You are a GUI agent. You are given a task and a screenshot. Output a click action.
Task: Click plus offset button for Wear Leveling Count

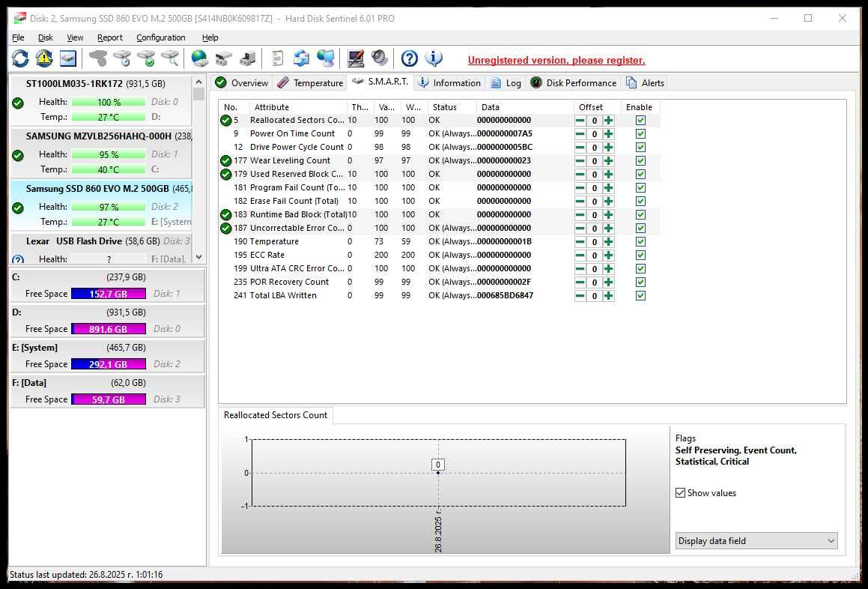click(x=608, y=160)
